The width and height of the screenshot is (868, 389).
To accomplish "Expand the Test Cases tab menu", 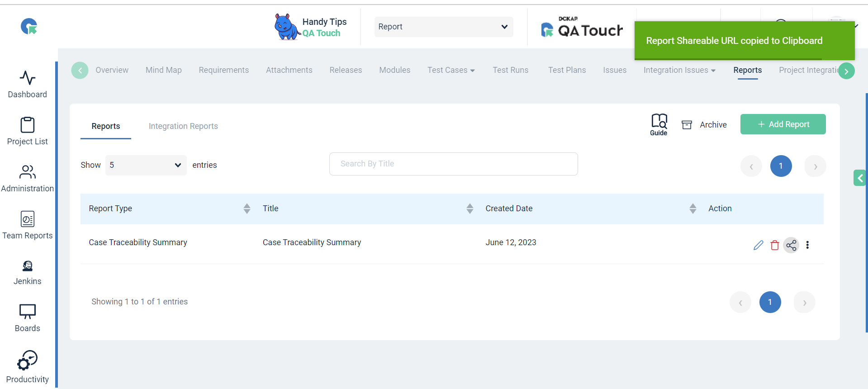I will pyautogui.click(x=451, y=70).
